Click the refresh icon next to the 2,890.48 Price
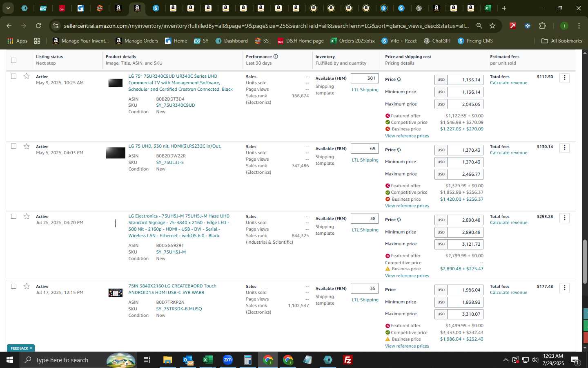The height and width of the screenshot is (368, 588). [x=399, y=220]
